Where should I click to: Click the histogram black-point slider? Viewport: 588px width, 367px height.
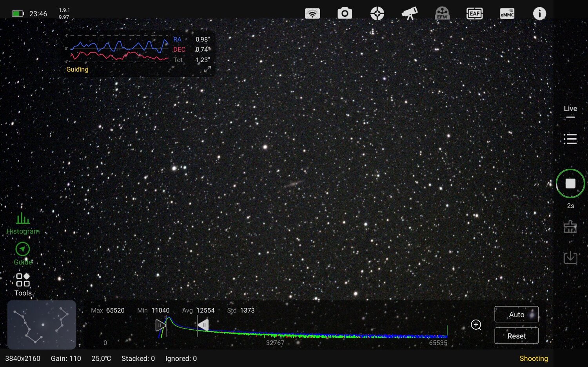tap(161, 325)
